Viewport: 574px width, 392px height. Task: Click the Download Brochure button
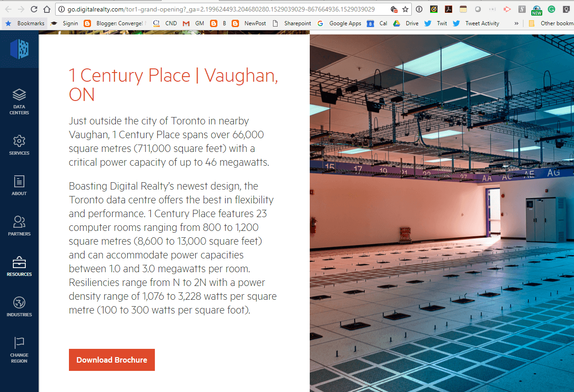pyautogui.click(x=112, y=360)
